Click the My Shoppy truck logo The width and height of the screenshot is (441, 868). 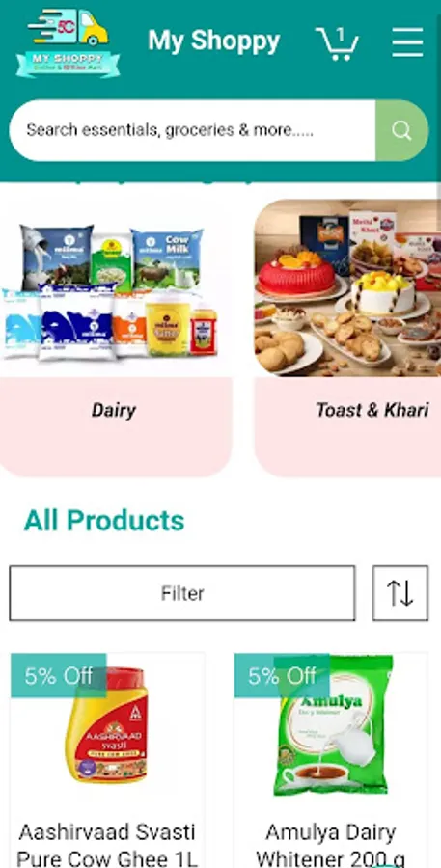[x=68, y=42]
